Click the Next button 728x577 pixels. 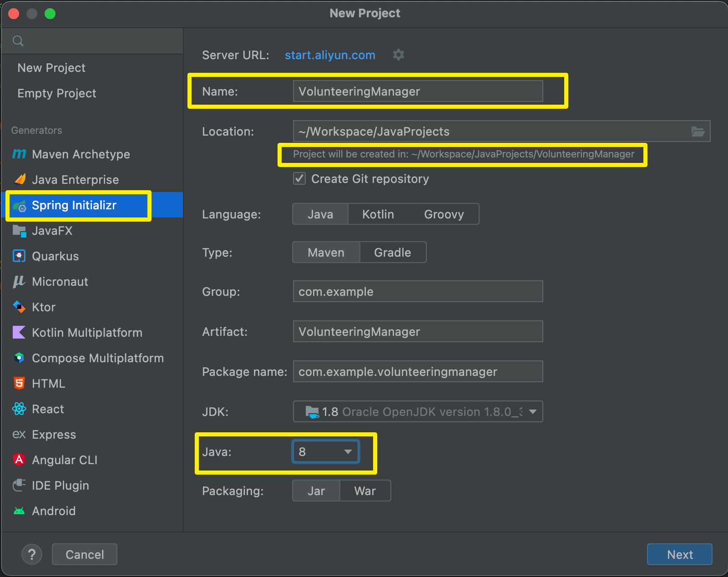coord(680,554)
